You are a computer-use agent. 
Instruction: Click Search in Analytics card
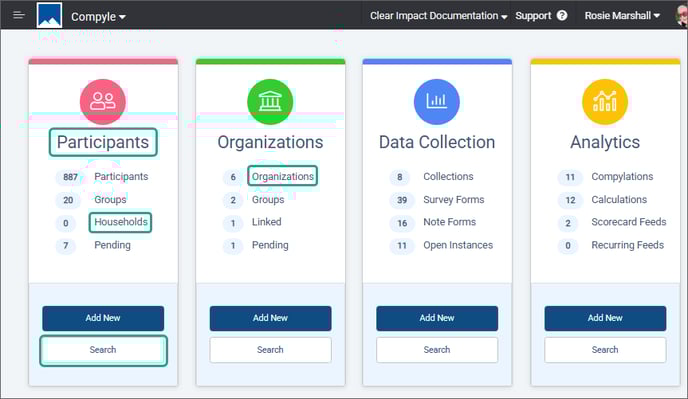tap(605, 350)
